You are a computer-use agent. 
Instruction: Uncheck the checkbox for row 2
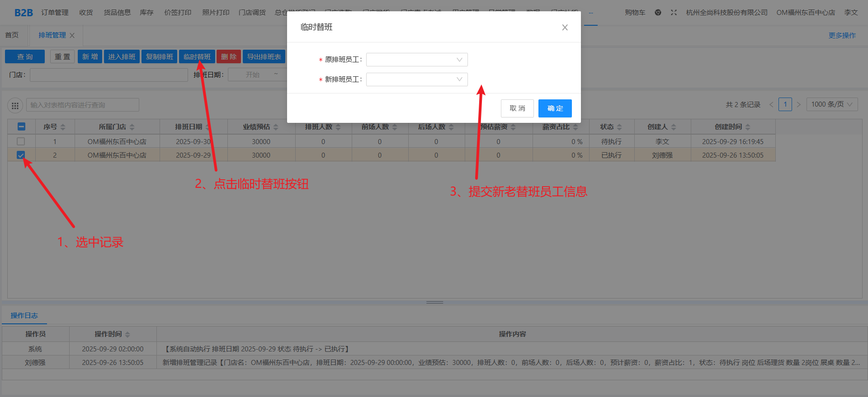pyautogui.click(x=21, y=155)
